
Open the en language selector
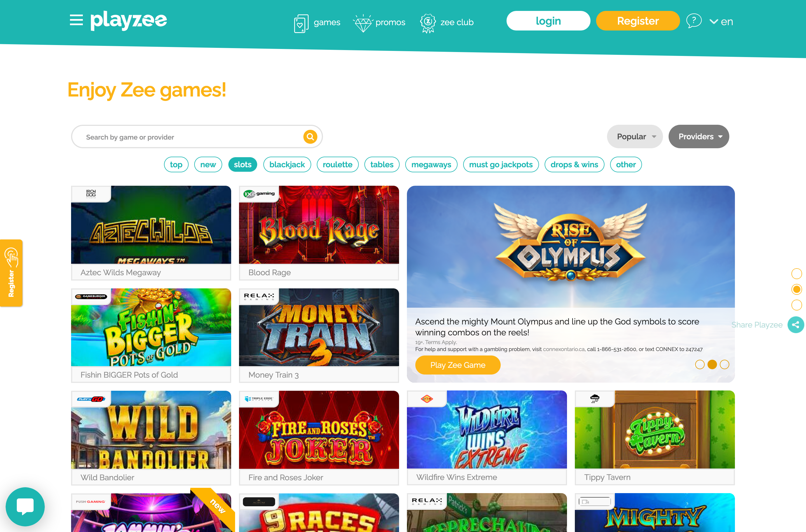721,22
